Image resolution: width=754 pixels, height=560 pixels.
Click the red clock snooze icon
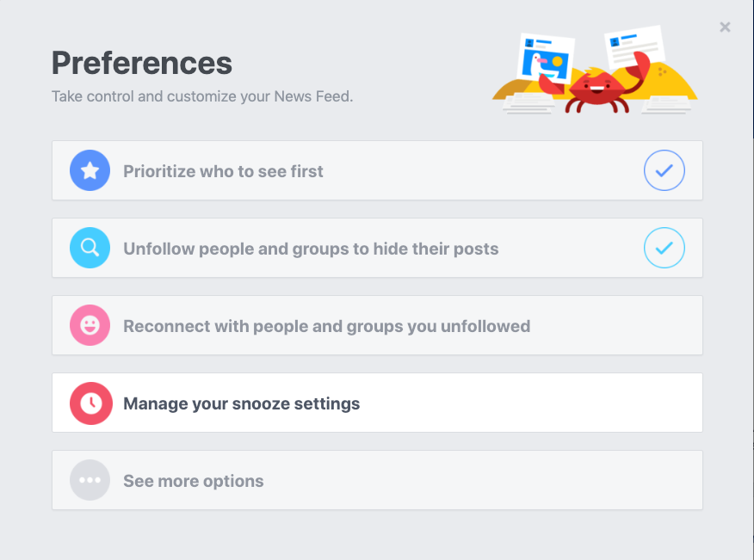[91, 403]
